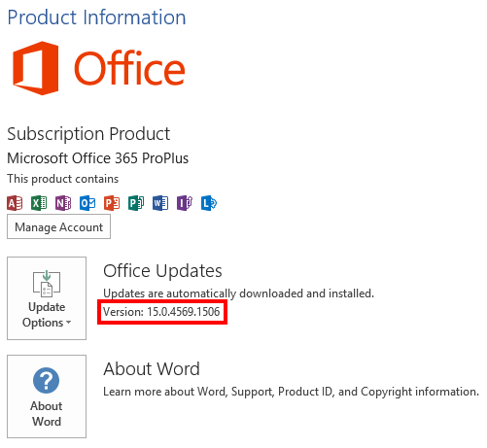Click the Access app icon
Screen dimensions: 487x448
pyautogui.click(x=15, y=203)
